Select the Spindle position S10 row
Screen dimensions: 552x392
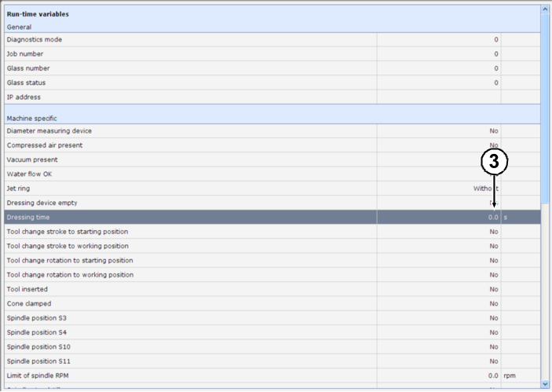click(188, 346)
